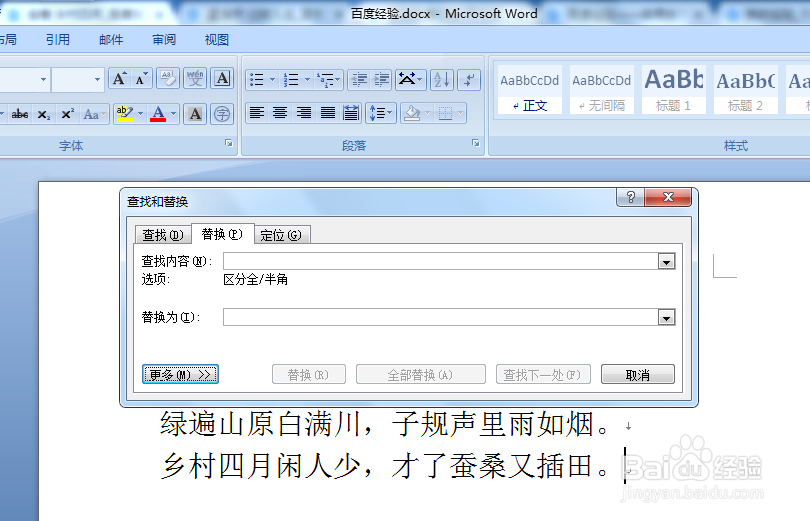810x521 pixels.
Task: Open the 视图 ribbon tab
Action: 217,39
